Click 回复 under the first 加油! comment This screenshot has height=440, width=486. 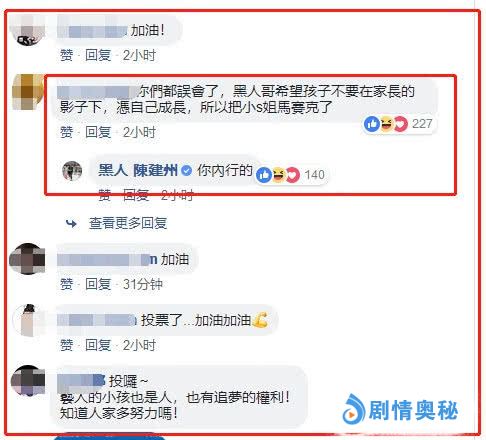98,55
